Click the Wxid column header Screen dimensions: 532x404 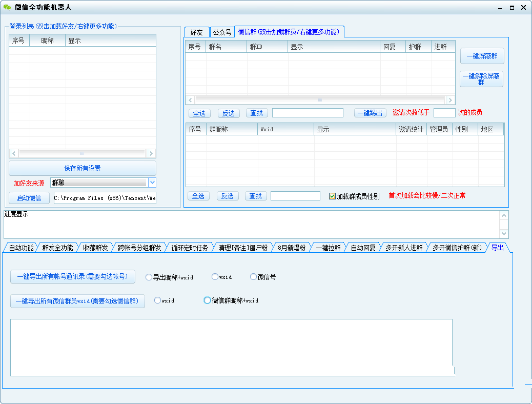click(285, 129)
